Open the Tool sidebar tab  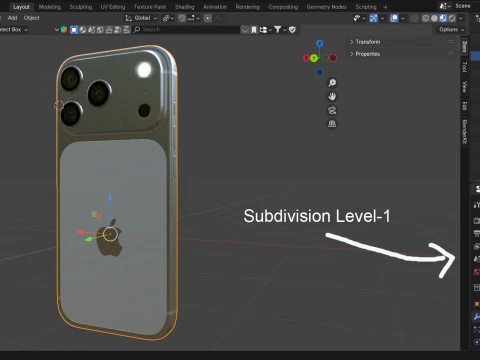(x=464, y=67)
